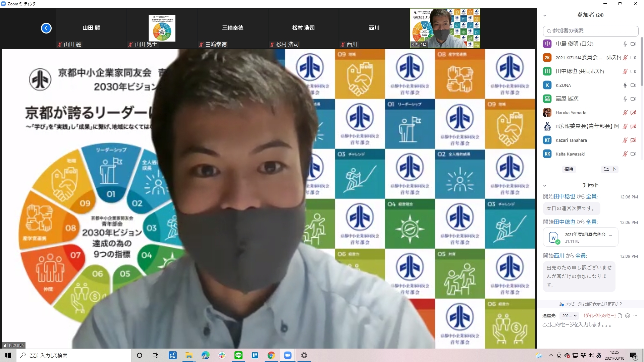The image size is (644, 362).
Task: Click muted mic icon for 田中稔也
Action: (625, 71)
